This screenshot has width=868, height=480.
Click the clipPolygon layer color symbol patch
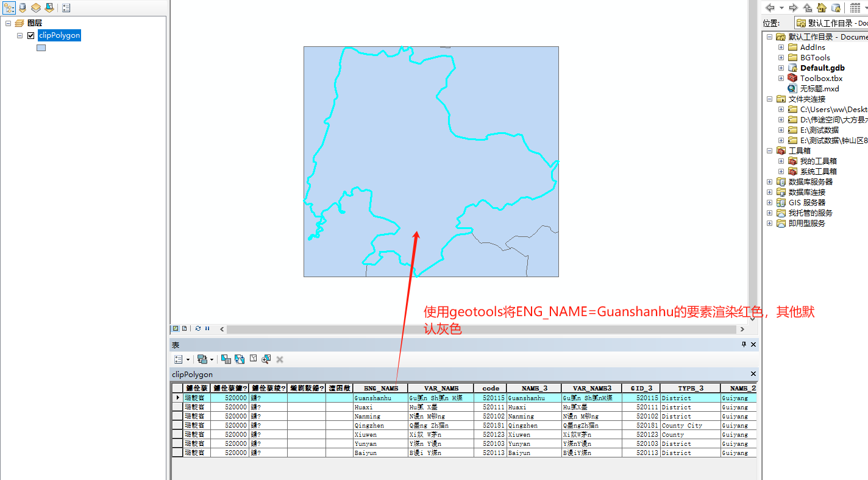[40, 47]
